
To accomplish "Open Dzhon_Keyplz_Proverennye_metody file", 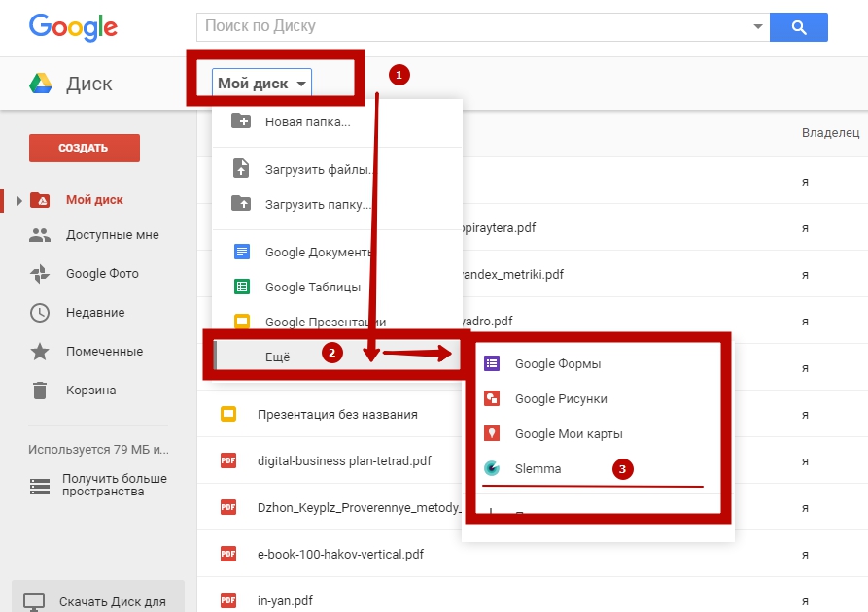I will [x=359, y=507].
